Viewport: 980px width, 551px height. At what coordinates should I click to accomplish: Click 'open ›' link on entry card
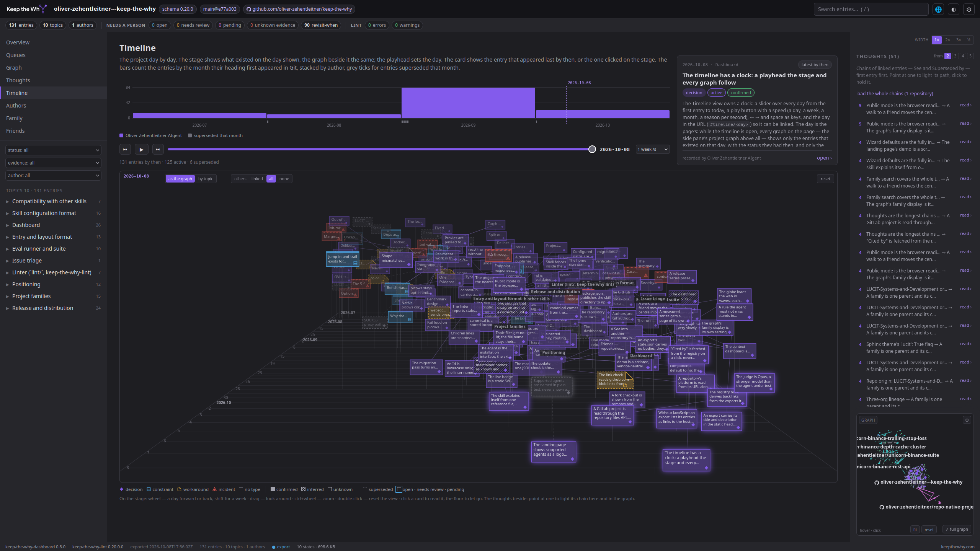pos(824,158)
